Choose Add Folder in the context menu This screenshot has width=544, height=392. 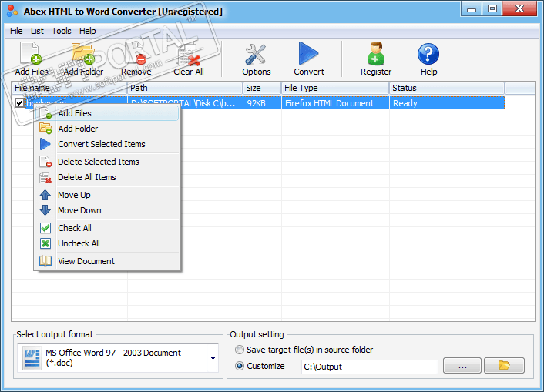tap(108, 129)
